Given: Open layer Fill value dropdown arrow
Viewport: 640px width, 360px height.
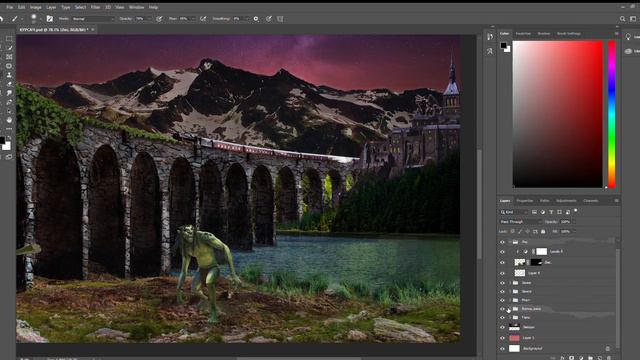Looking at the screenshot, I should (575, 231).
